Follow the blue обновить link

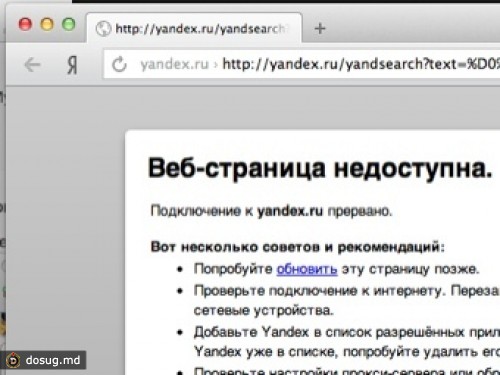pyautogui.click(x=307, y=269)
